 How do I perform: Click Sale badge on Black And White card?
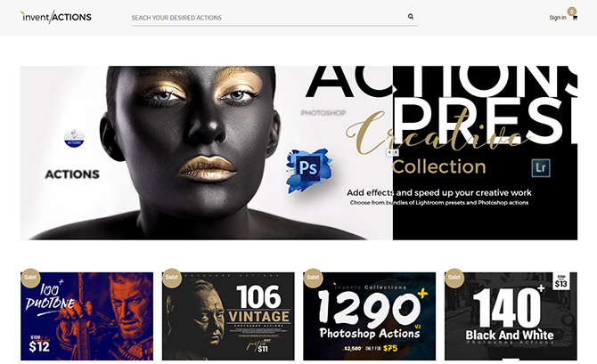click(x=454, y=278)
